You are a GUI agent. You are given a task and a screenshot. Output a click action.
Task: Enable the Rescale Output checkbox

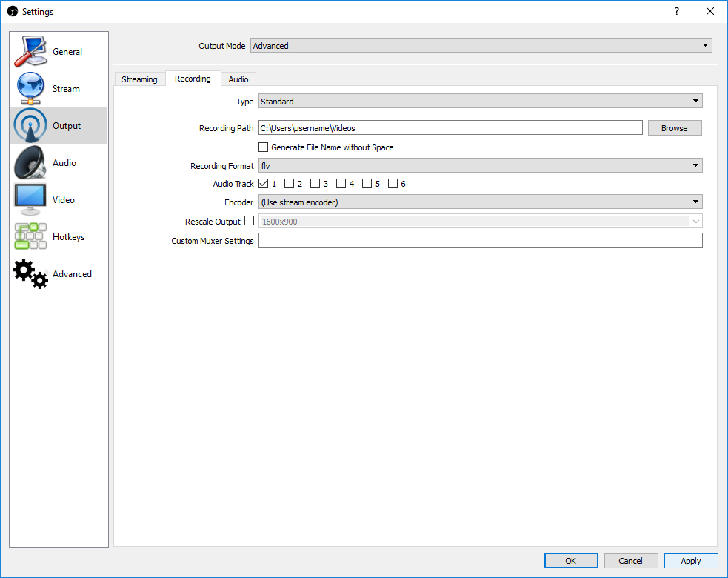pos(249,221)
